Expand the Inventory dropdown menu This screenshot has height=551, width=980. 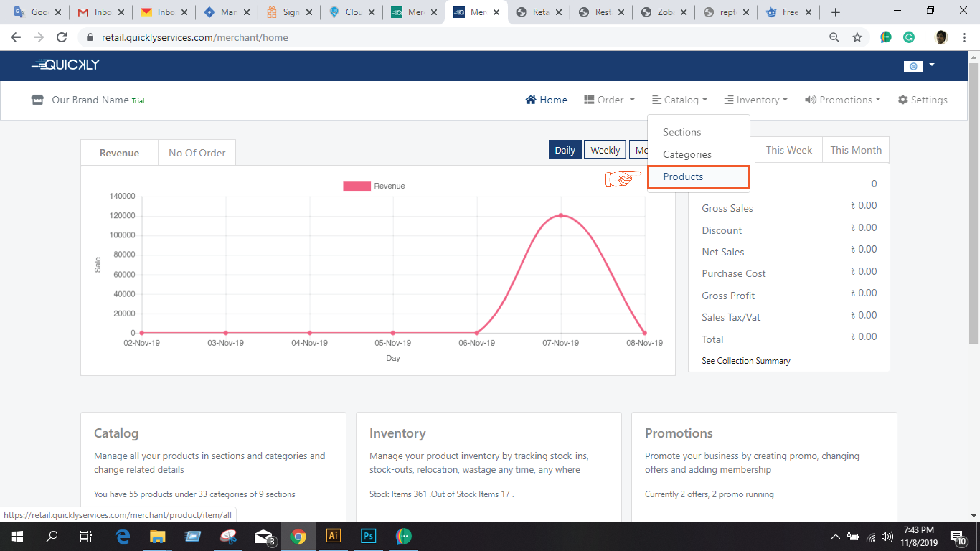coord(756,100)
